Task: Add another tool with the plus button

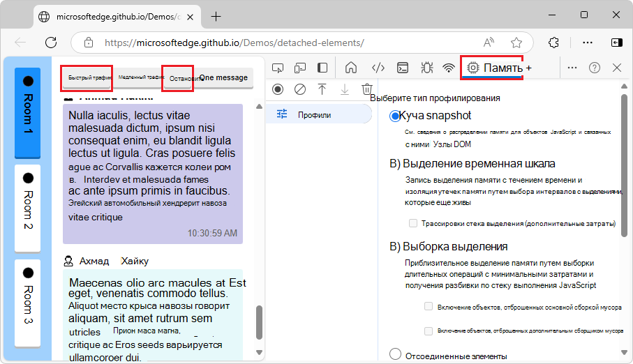Action: (529, 68)
